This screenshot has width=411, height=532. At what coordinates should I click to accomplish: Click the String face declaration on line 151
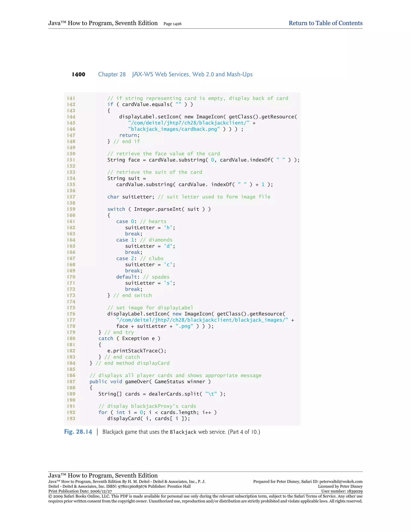pyautogui.click(x=123, y=160)
